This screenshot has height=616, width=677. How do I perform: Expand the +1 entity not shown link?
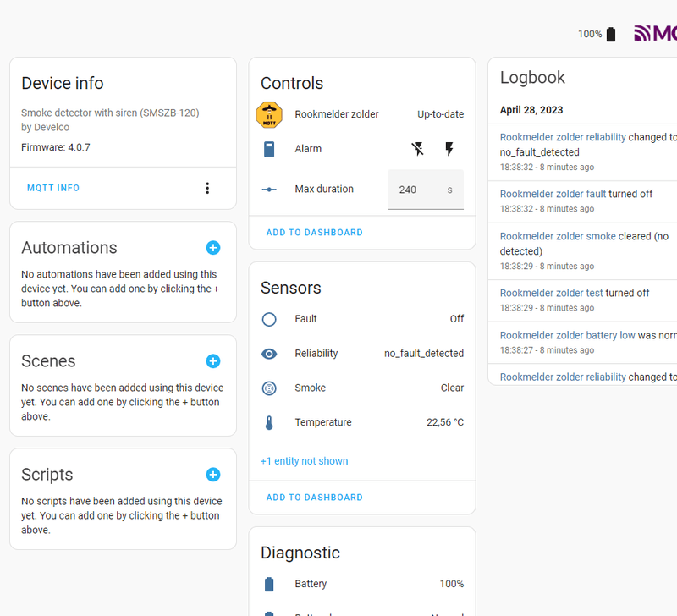305,461
